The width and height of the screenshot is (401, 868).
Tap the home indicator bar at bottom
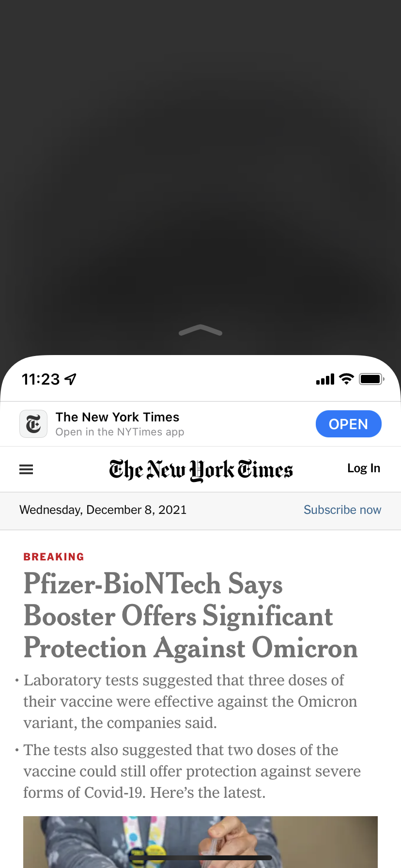(x=200, y=858)
